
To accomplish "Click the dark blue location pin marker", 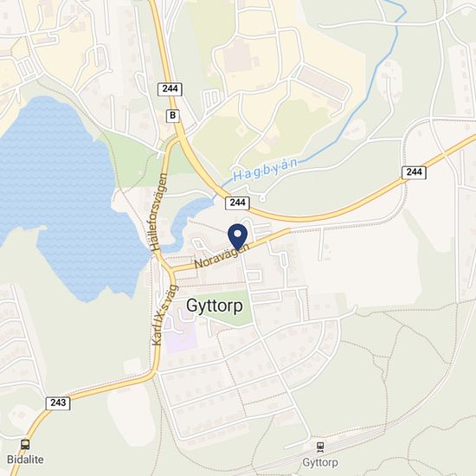I will click(x=237, y=237).
